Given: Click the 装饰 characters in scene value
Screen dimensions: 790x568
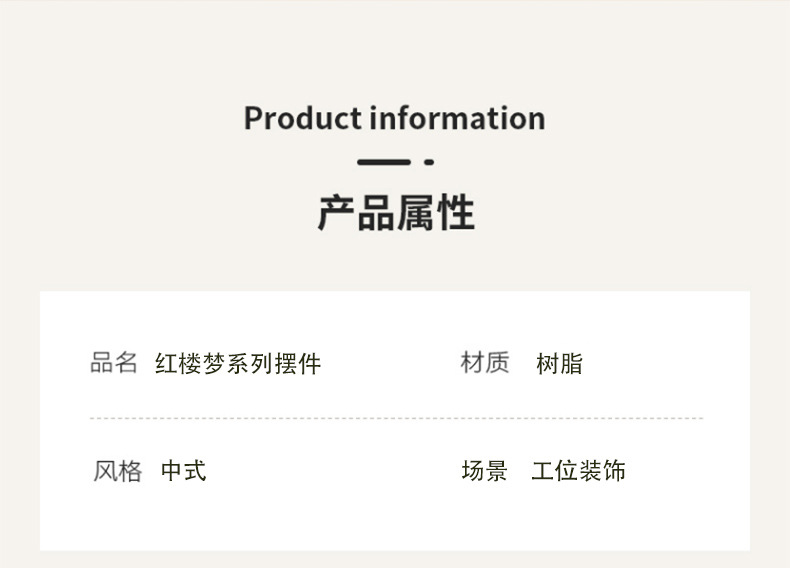Looking at the screenshot, I should (602, 471).
